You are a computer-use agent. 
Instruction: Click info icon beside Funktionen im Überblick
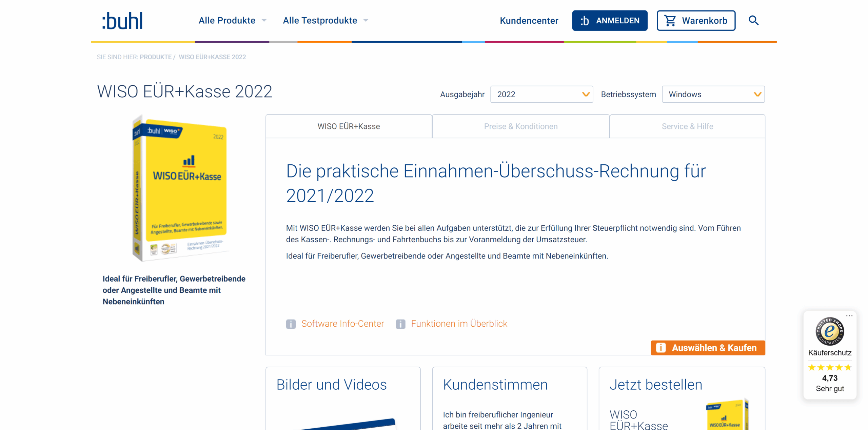(400, 324)
